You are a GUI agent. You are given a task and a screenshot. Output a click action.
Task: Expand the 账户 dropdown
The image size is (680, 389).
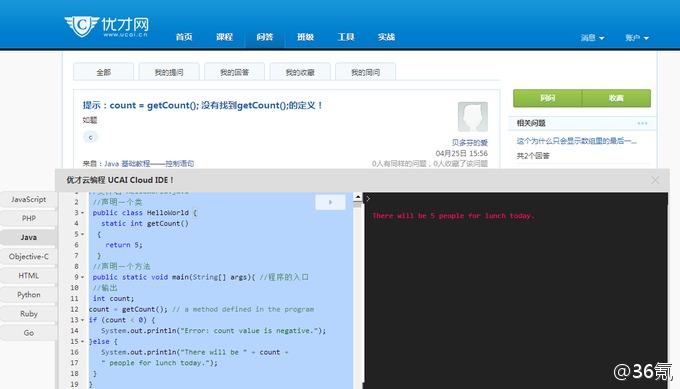pos(637,38)
